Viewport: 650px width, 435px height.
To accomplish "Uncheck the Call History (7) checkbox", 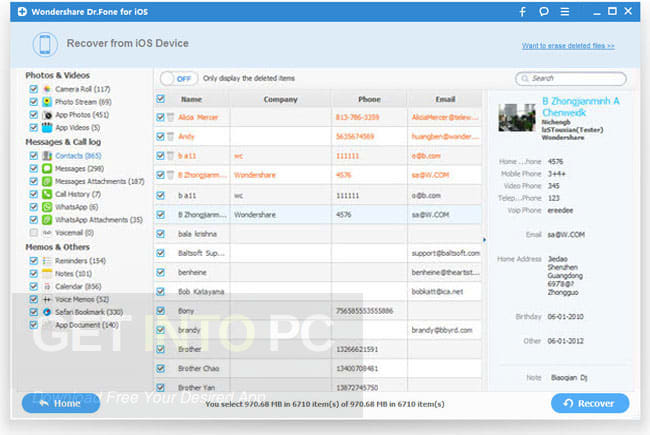I will tap(34, 194).
